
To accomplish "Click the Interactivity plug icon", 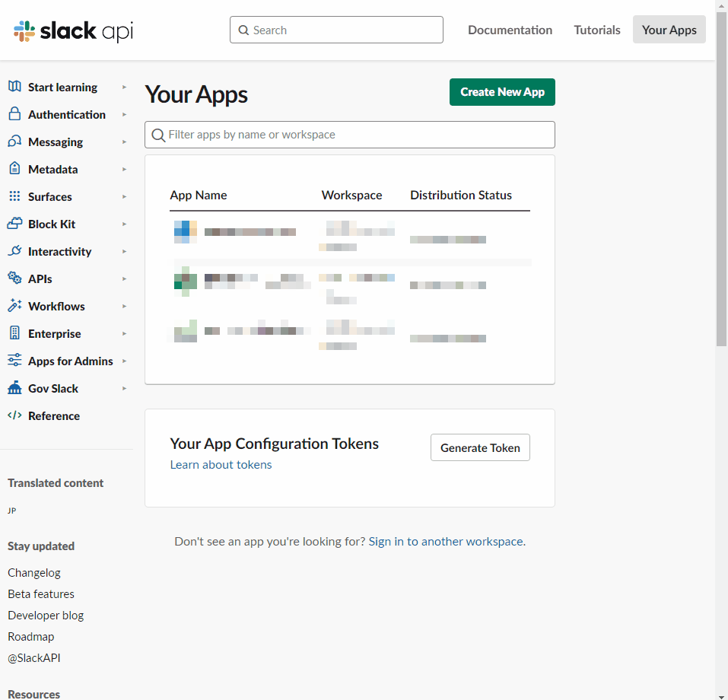I will 14,251.
